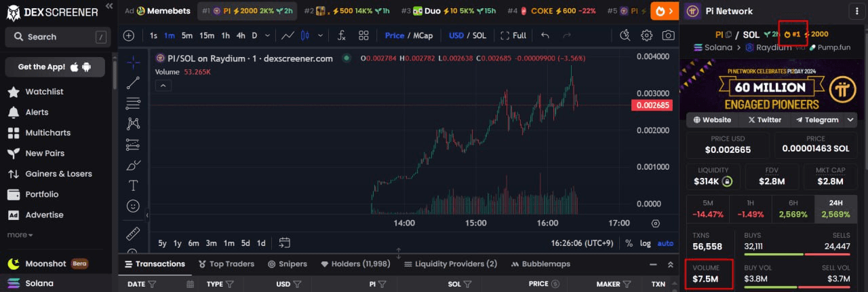Expand the time interval dropdown arrow
868x292 pixels.
(x=267, y=35)
